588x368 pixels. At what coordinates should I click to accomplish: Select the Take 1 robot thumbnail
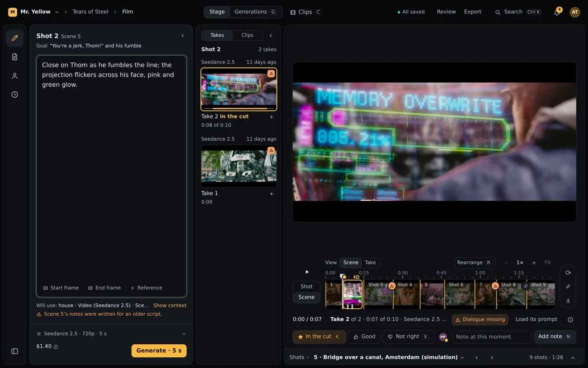239,166
